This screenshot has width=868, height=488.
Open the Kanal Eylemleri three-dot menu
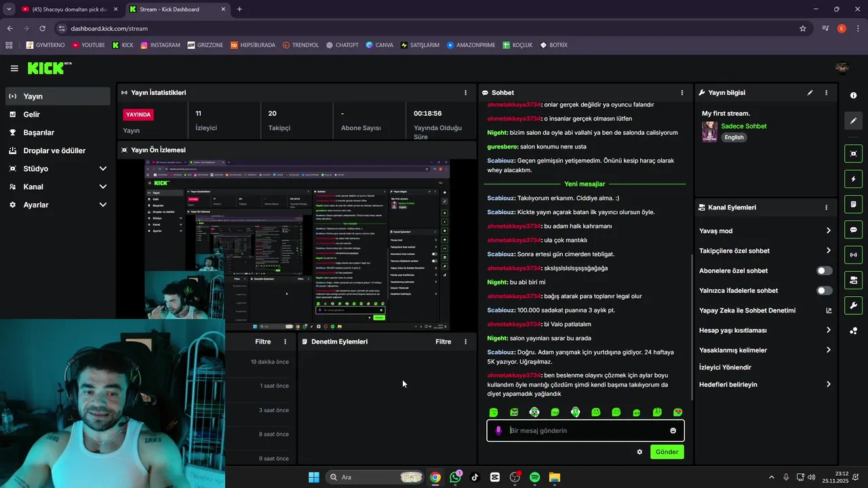click(826, 207)
